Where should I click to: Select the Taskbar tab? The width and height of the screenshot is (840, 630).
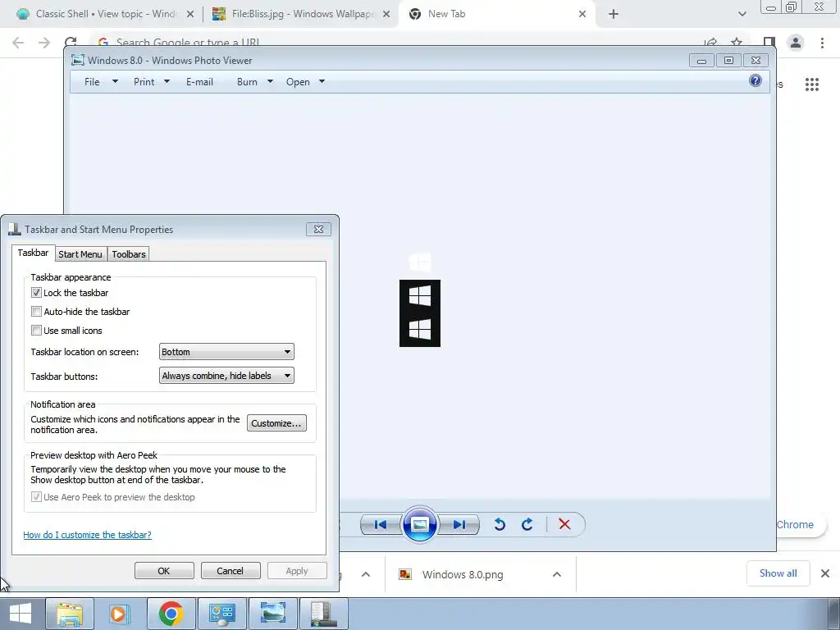pos(33,253)
